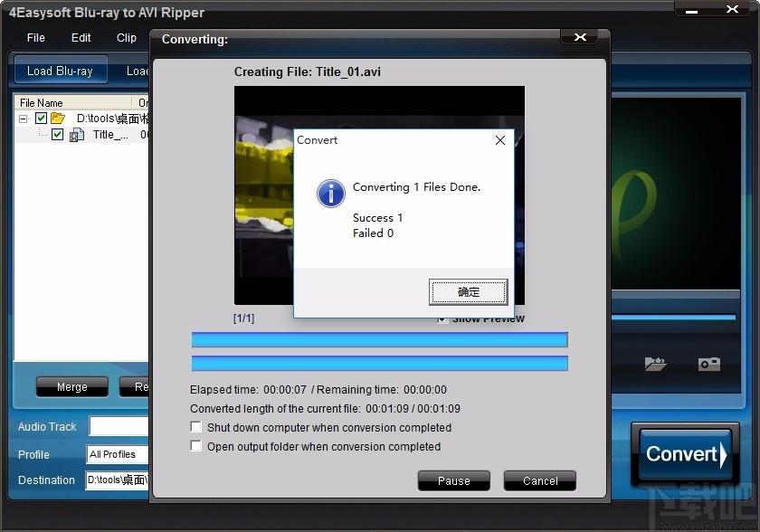
Task: Toggle the checkbox for D:\tools folder row
Action: tap(42, 118)
